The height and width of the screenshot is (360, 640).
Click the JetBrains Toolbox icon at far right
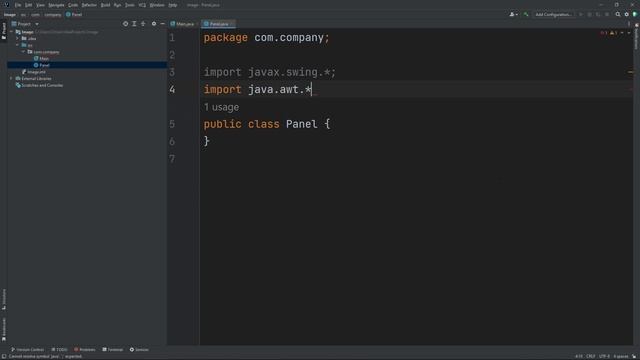(635, 14)
